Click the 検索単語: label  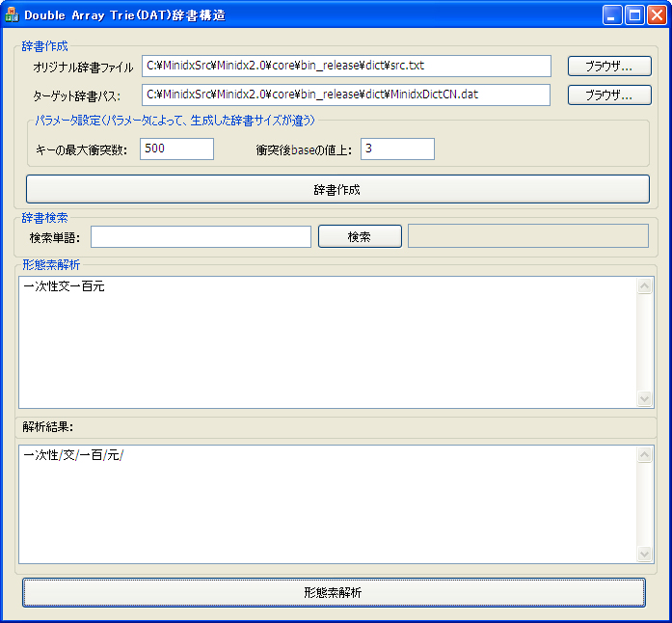pos(55,237)
